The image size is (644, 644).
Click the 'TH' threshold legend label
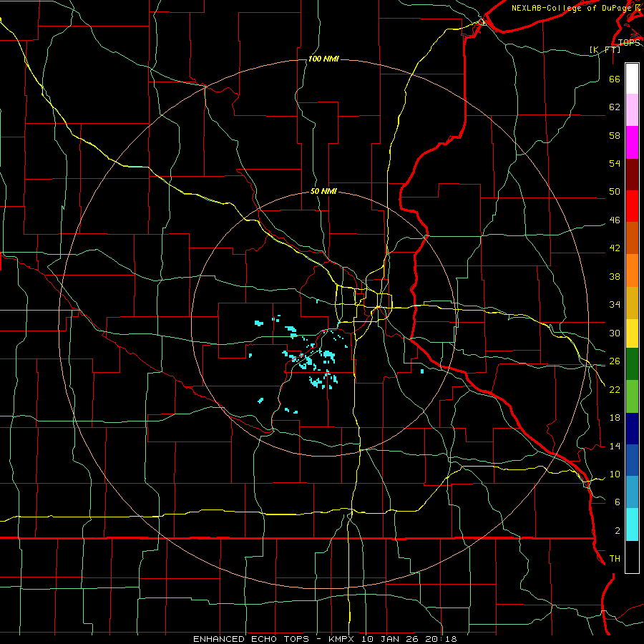615,559
